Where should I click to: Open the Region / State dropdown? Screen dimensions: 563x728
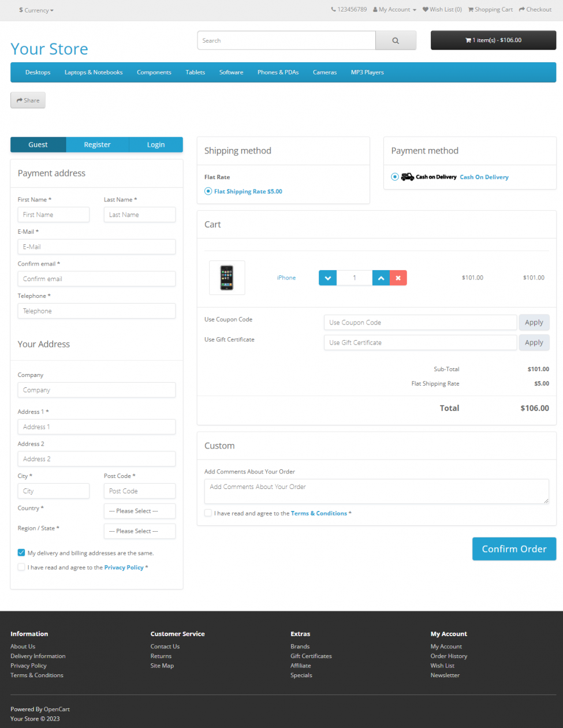coord(139,531)
